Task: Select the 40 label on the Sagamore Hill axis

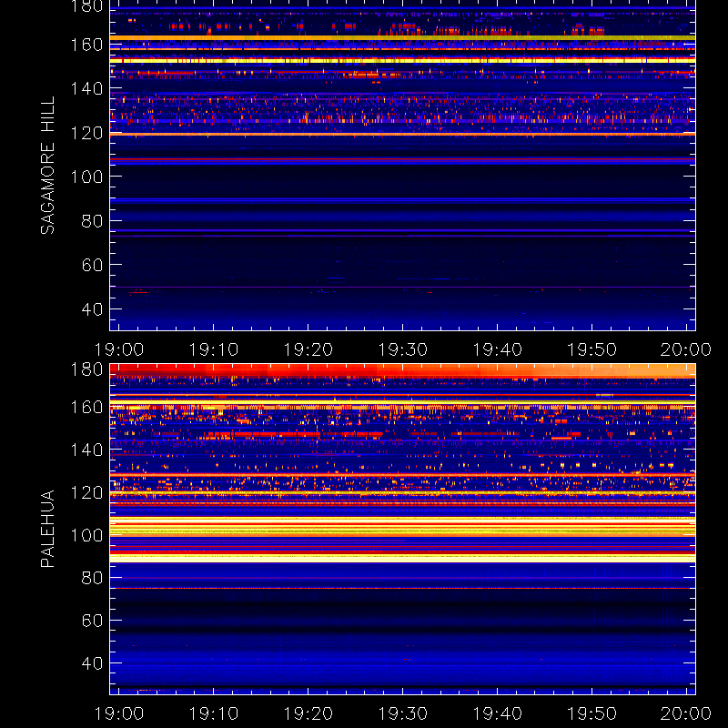Action: click(92, 308)
